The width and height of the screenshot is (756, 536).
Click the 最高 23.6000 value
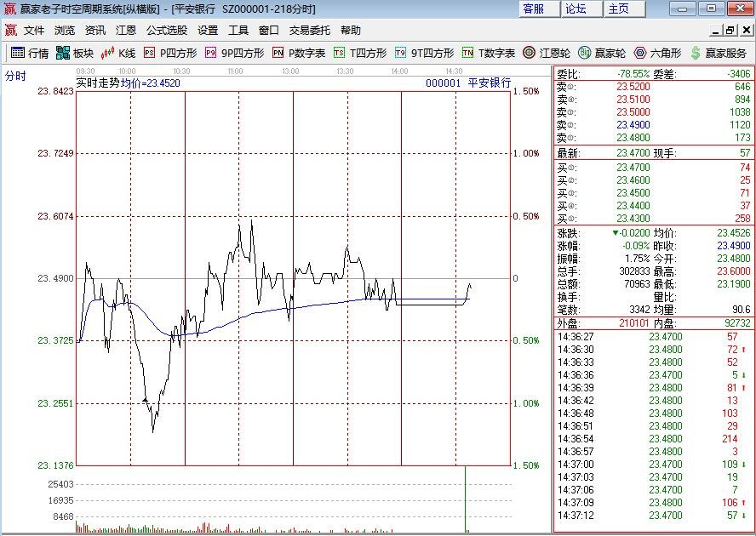pos(734,271)
